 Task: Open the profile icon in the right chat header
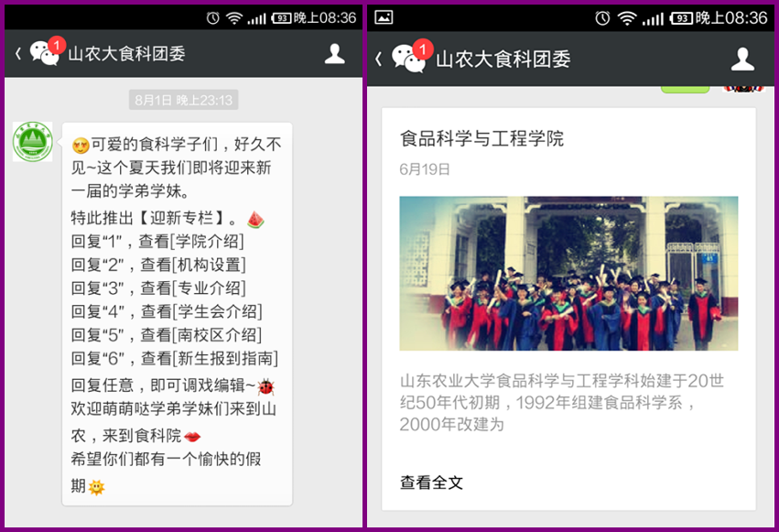coord(742,60)
